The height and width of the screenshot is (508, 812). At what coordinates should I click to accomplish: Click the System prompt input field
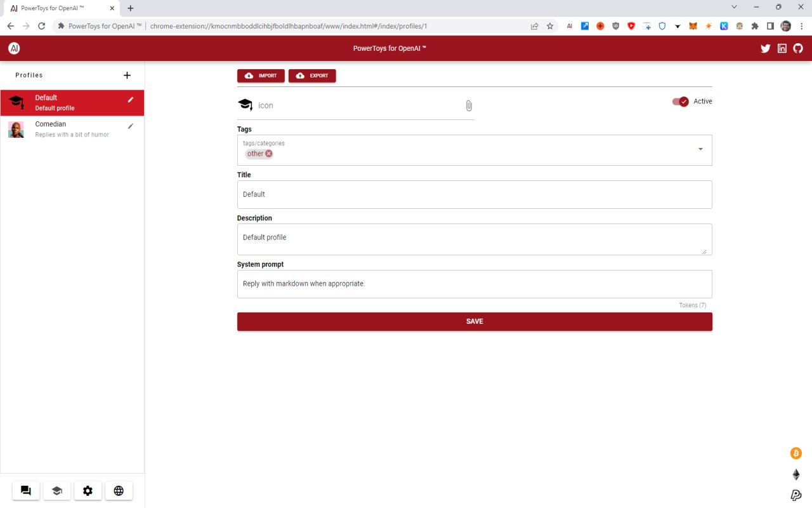click(475, 284)
